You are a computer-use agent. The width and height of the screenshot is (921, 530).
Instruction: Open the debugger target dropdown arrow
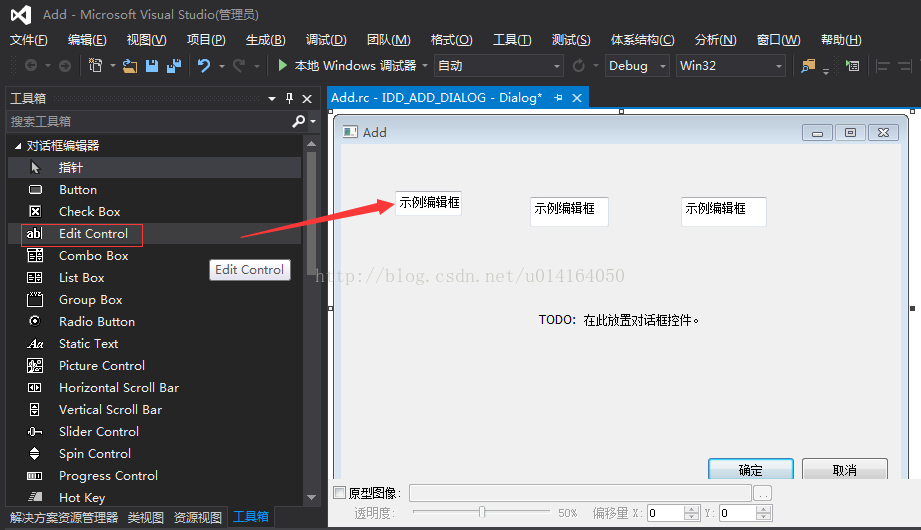425,66
